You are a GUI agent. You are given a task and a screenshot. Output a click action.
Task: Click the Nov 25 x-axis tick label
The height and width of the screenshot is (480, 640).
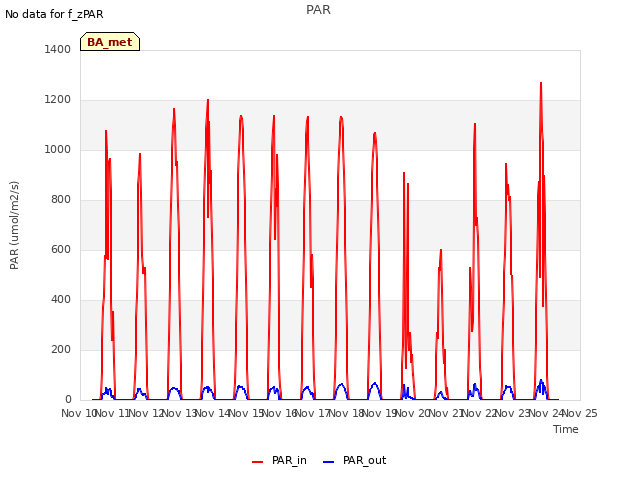580,413
